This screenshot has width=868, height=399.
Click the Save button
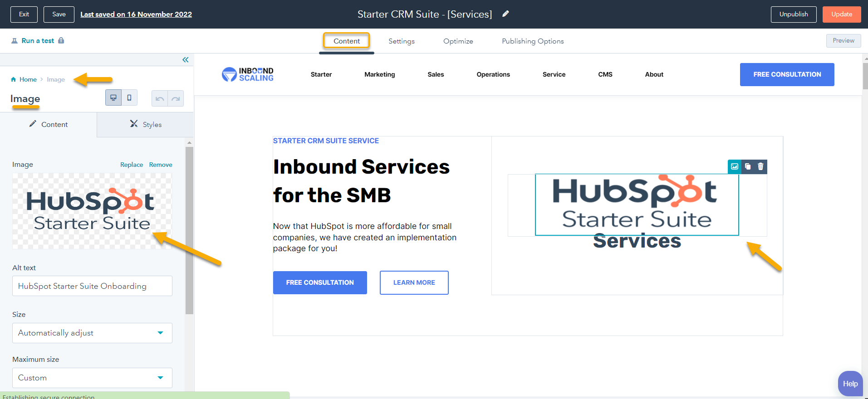(x=59, y=14)
